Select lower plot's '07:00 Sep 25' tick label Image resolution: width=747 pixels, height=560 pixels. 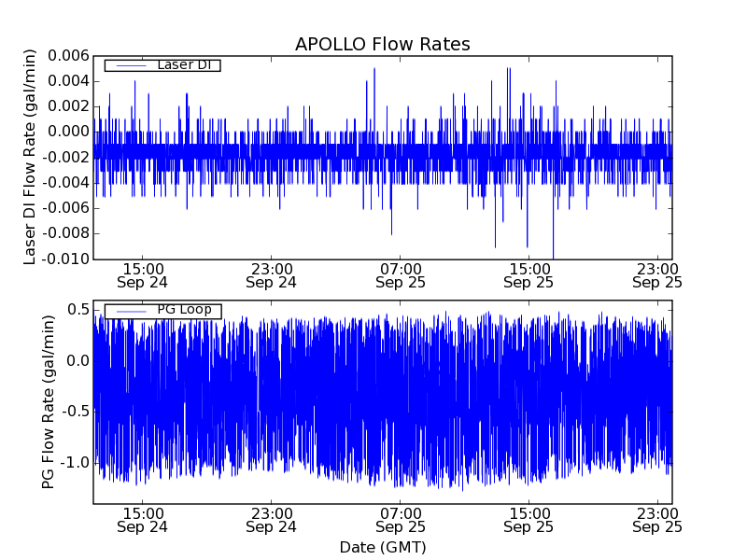tap(401, 519)
